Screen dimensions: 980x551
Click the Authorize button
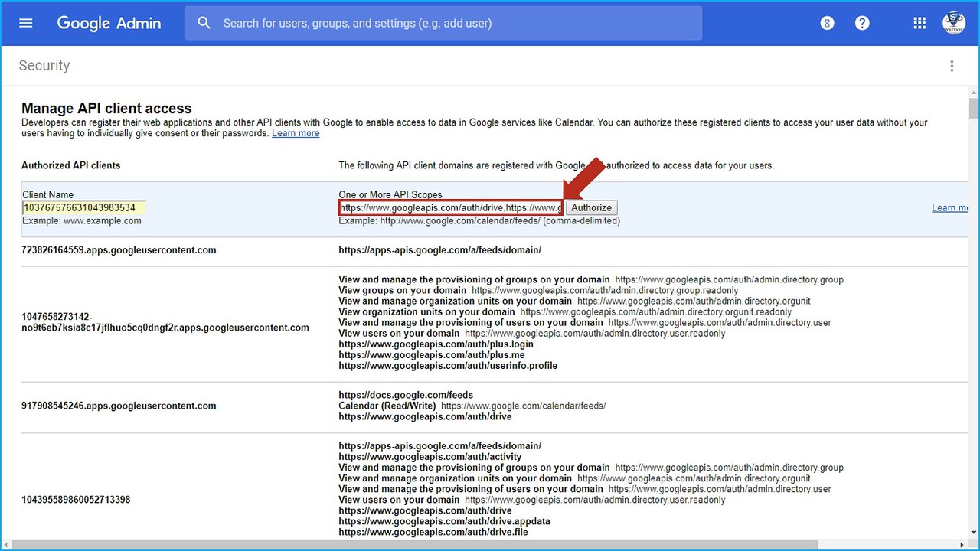click(591, 207)
